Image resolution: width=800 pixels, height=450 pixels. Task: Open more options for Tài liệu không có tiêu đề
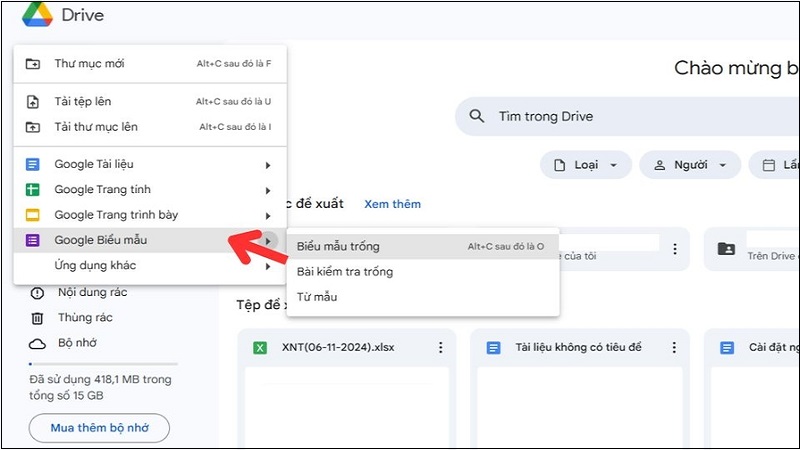click(674, 347)
